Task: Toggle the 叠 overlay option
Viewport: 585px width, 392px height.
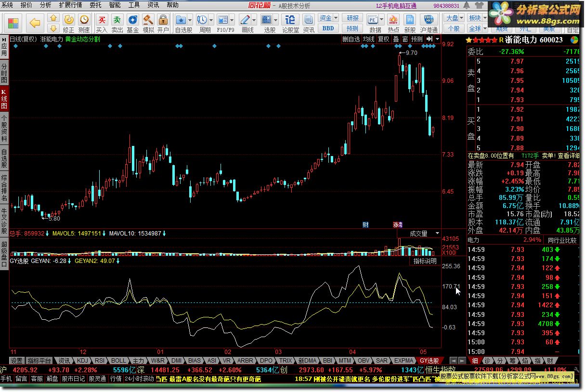Action: (396, 39)
